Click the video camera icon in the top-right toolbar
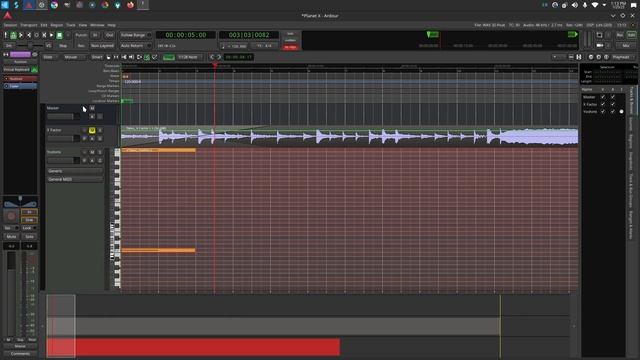The height and width of the screenshot is (360, 640). click(600, 45)
